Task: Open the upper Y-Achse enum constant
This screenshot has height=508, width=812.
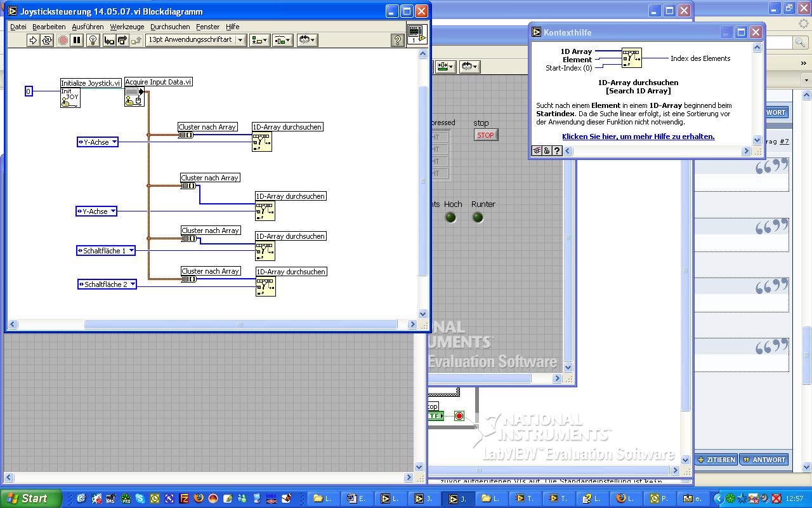Action: [97, 142]
